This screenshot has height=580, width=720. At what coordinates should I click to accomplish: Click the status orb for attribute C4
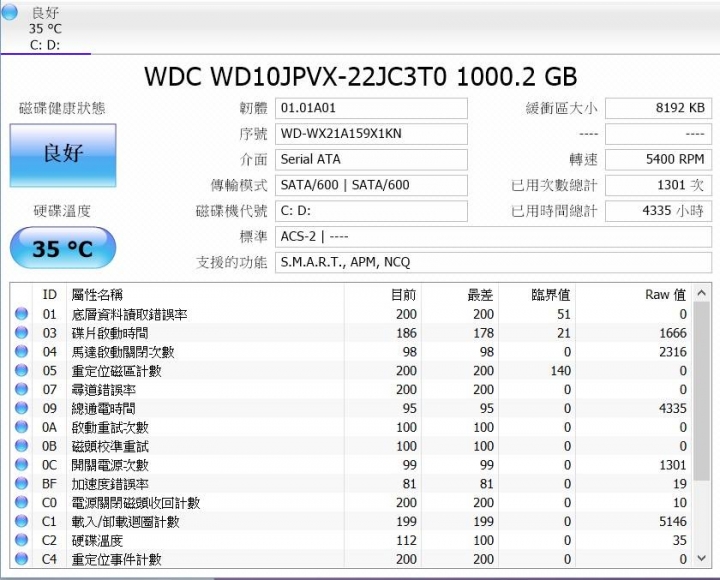point(21,559)
